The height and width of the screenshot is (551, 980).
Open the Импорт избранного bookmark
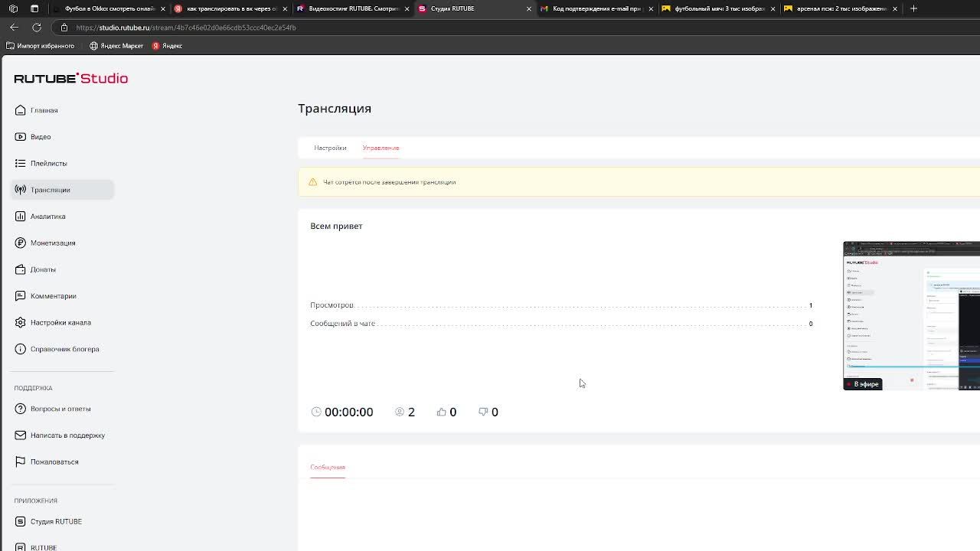tap(40, 46)
